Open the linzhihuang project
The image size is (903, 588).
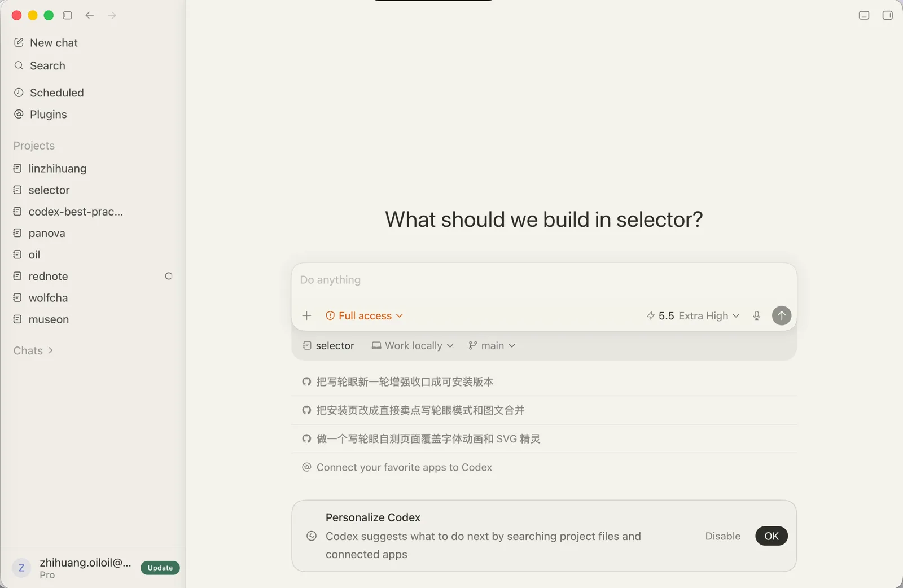click(93, 168)
